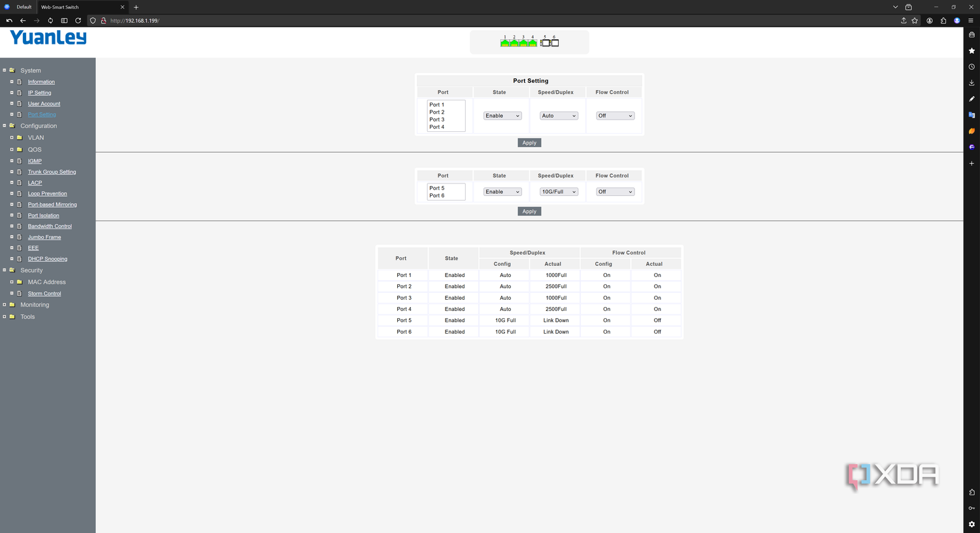Open the Bandwidth Control link
Viewport: 980px width, 533px height.
pyautogui.click(x=50, y=226)
